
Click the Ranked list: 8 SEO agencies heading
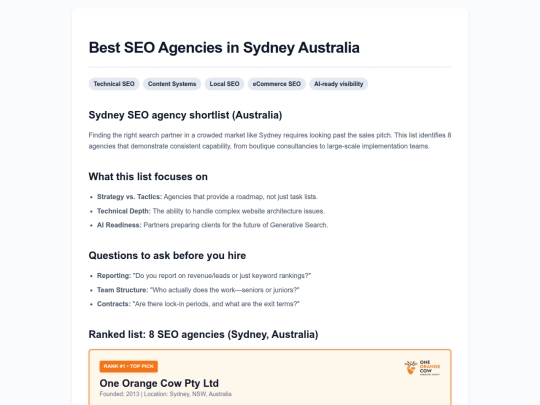pyautogui.click(x=204, y=334)
